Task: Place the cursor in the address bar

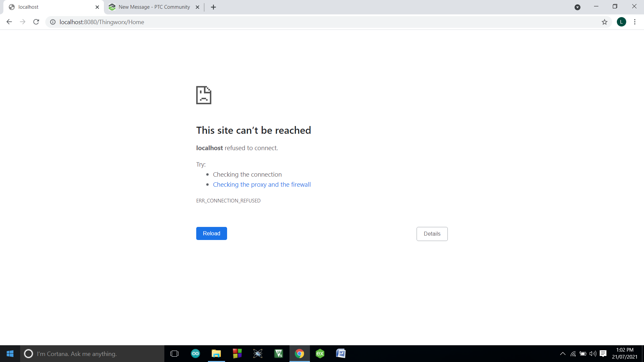Action: click(x=235, y=22)
